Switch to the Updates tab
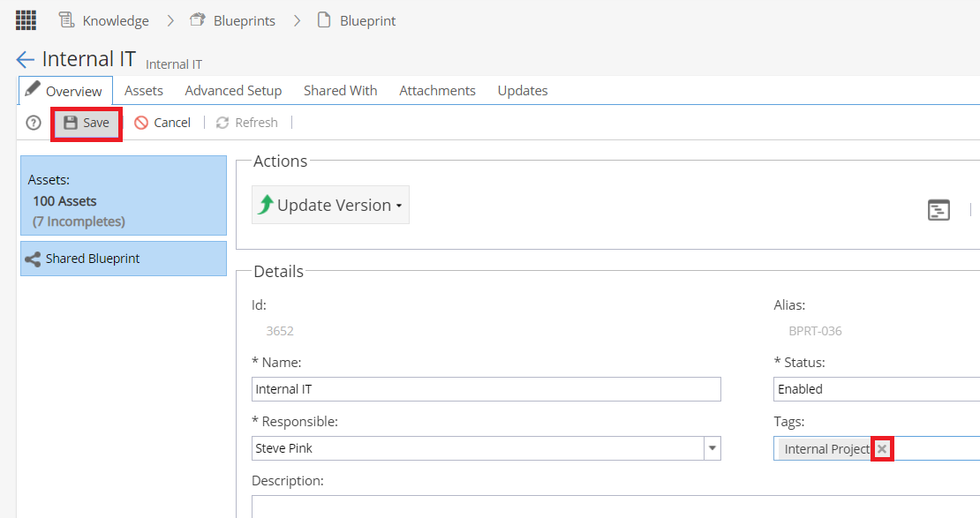The width and height of the screenshot is (980, 518). pos(522,90)
